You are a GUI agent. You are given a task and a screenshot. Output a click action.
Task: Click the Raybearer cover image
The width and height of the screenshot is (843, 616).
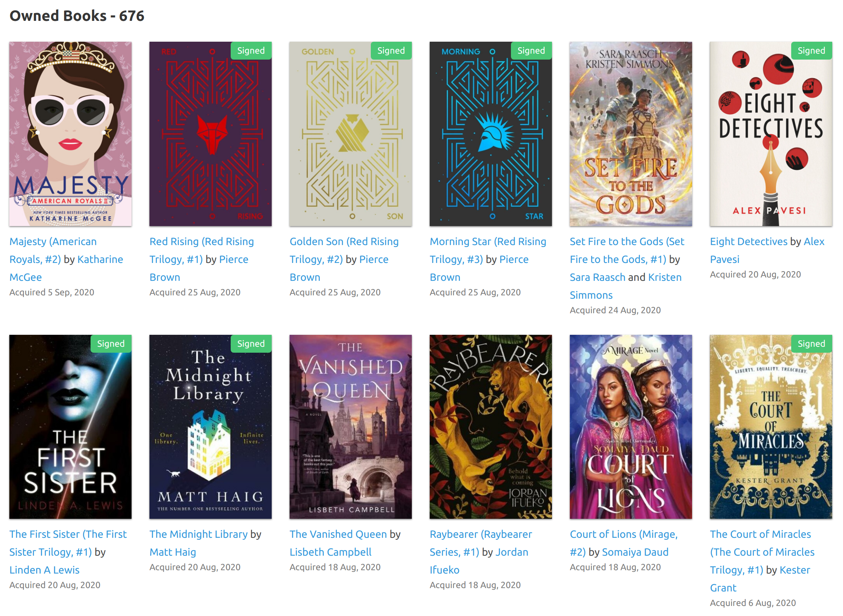pyautogui.click(x=491, y=427)
